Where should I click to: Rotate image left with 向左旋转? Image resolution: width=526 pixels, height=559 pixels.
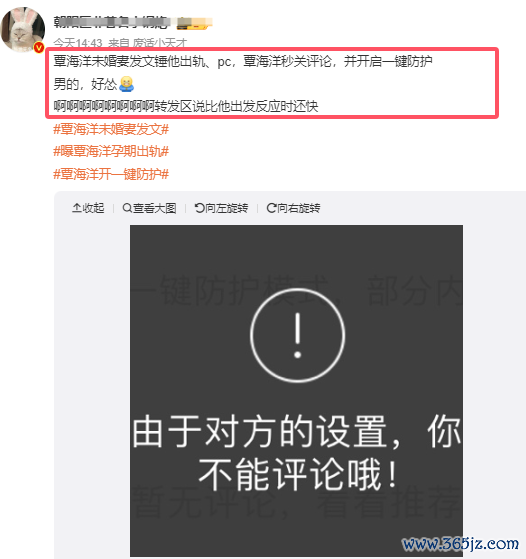(221, 208)
